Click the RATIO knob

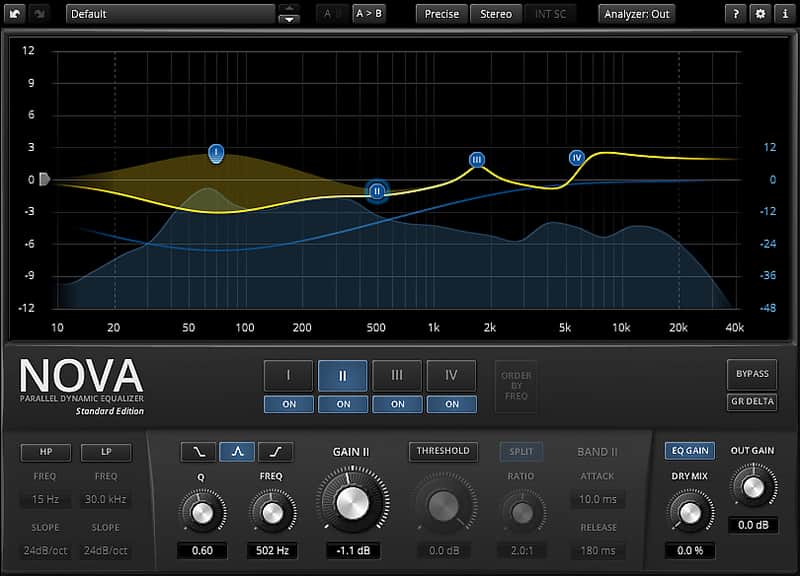click(522, 512)
